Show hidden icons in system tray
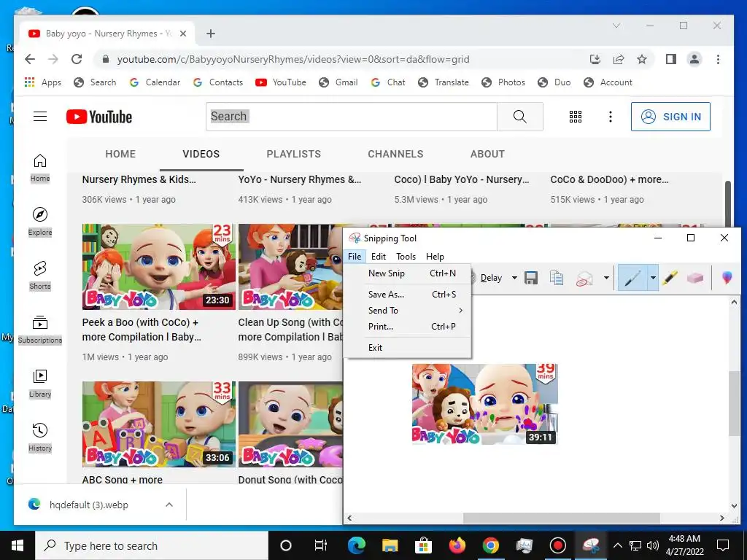This screenshot has height=560, width=747. tap(617, 545)
